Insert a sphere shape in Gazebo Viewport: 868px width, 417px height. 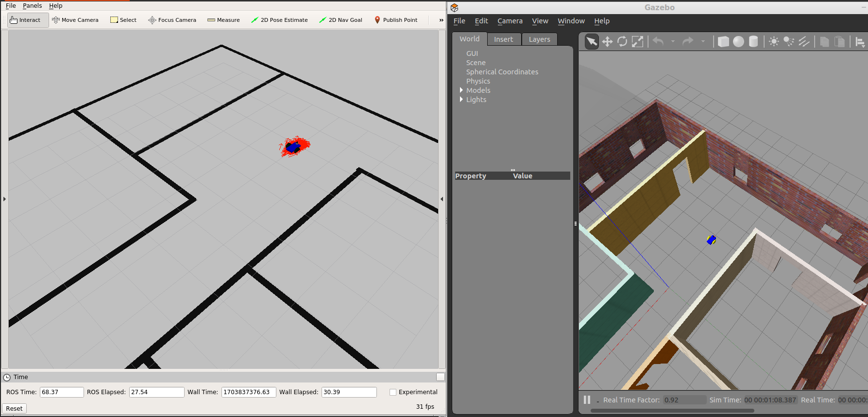pos(738,42)
